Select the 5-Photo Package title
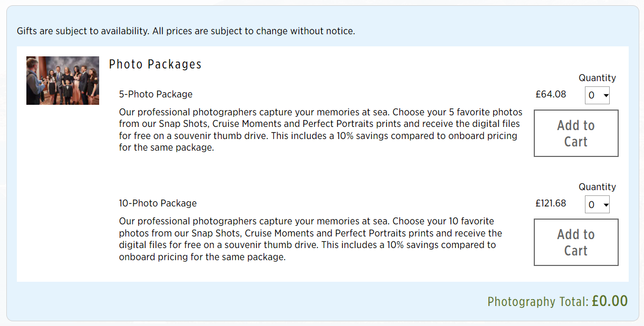 coord(156,94)
